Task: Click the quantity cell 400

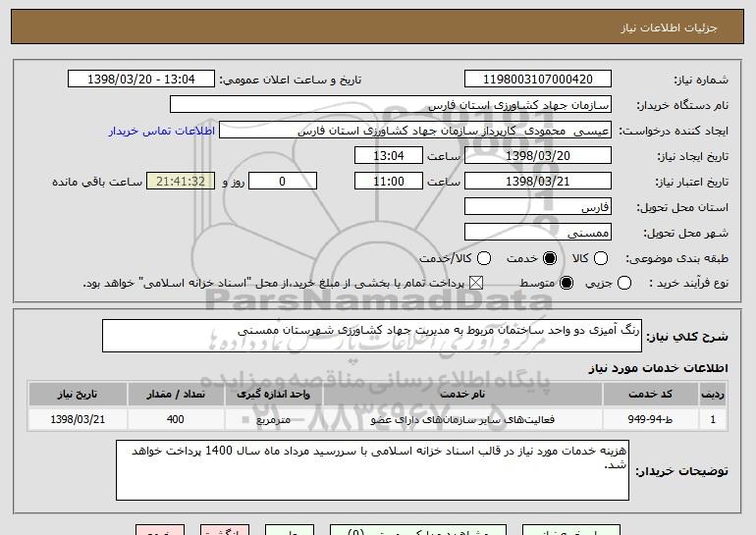Action: [176, 419]
